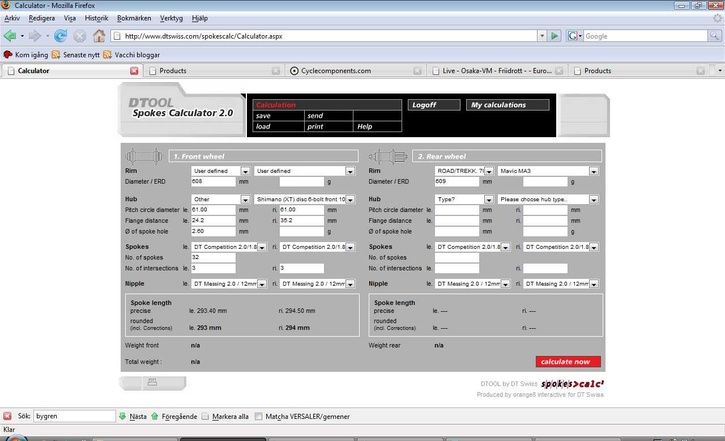Screen dimensions: 725x441
Task: Open rear rim model dropdown Mavic MA3
Action: pyautogui.click(x=548, y=171)
